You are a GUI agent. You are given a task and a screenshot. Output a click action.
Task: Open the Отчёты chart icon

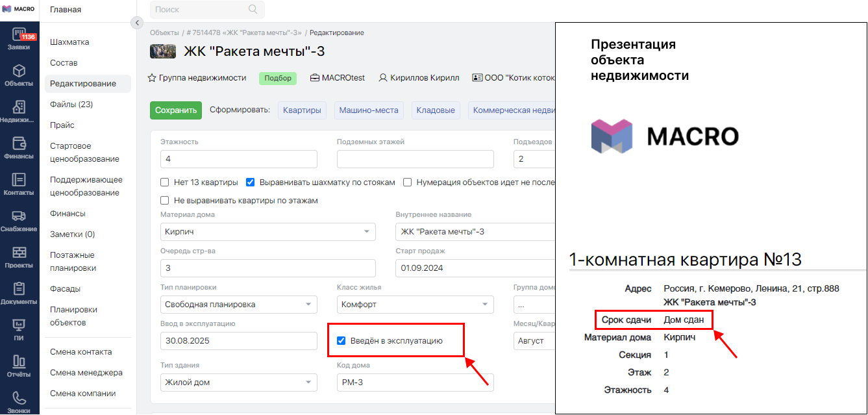pos(19,362)
